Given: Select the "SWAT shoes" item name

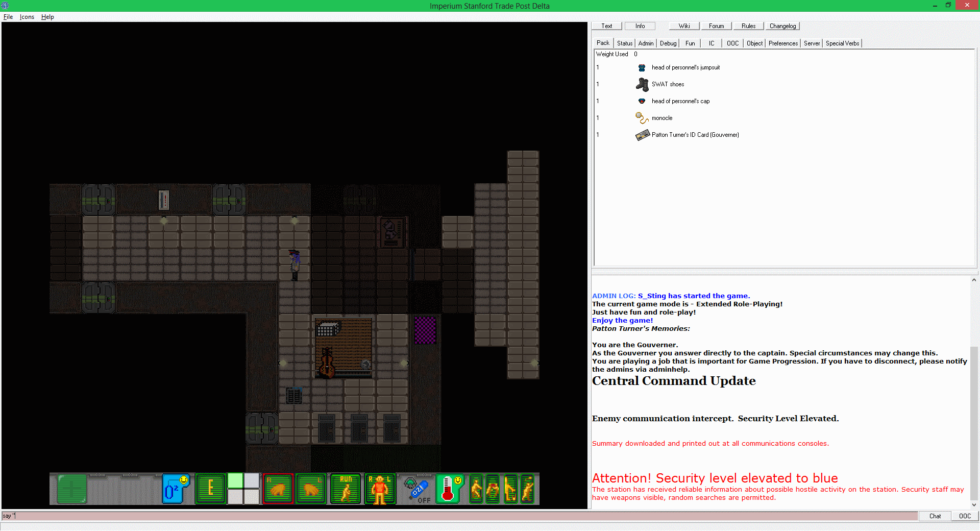Looking at the screenshot, I should tap(668, 84).
